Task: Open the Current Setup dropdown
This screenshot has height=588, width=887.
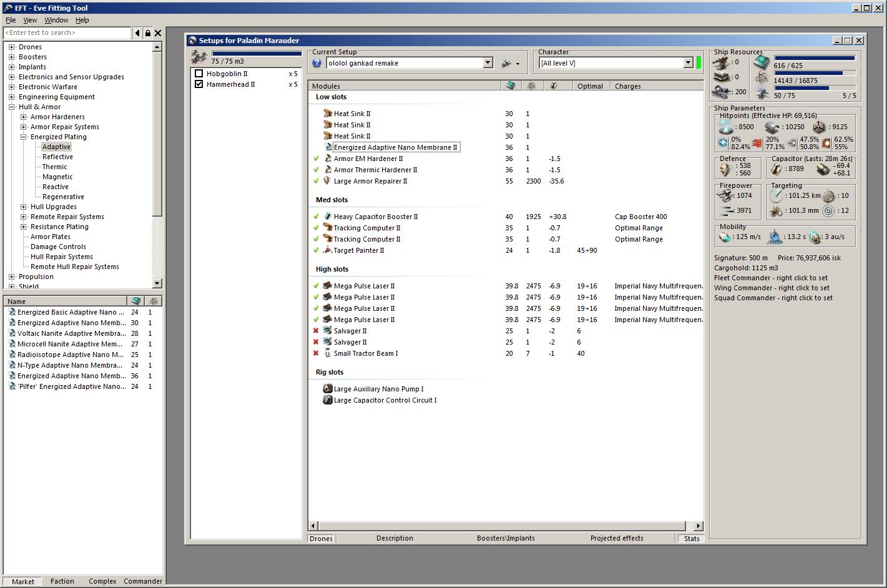Action: [488, 63]
